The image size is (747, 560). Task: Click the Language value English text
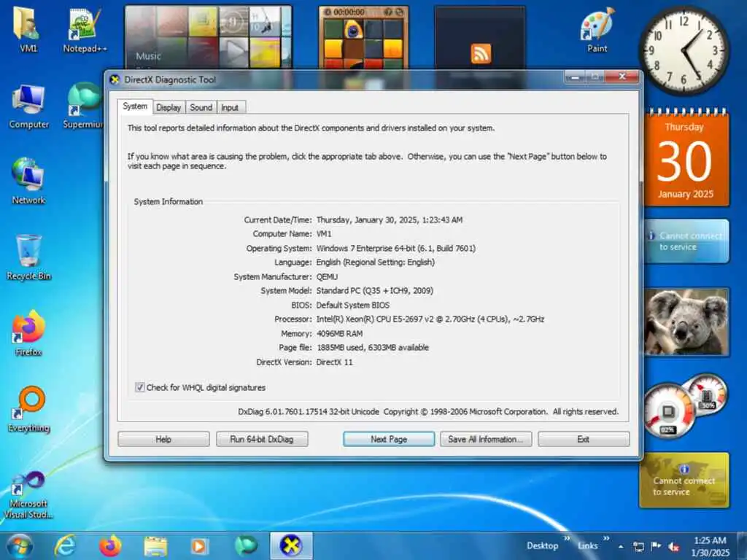[376, 262]
